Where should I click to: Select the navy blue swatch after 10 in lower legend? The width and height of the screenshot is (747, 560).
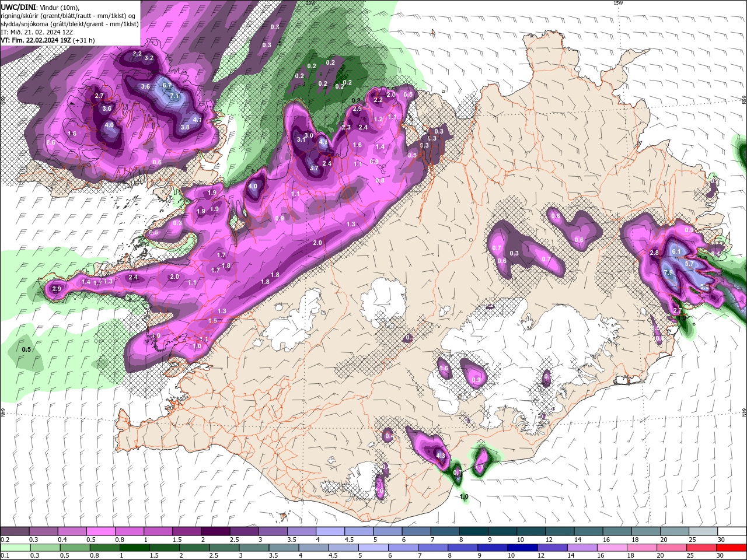521,548
